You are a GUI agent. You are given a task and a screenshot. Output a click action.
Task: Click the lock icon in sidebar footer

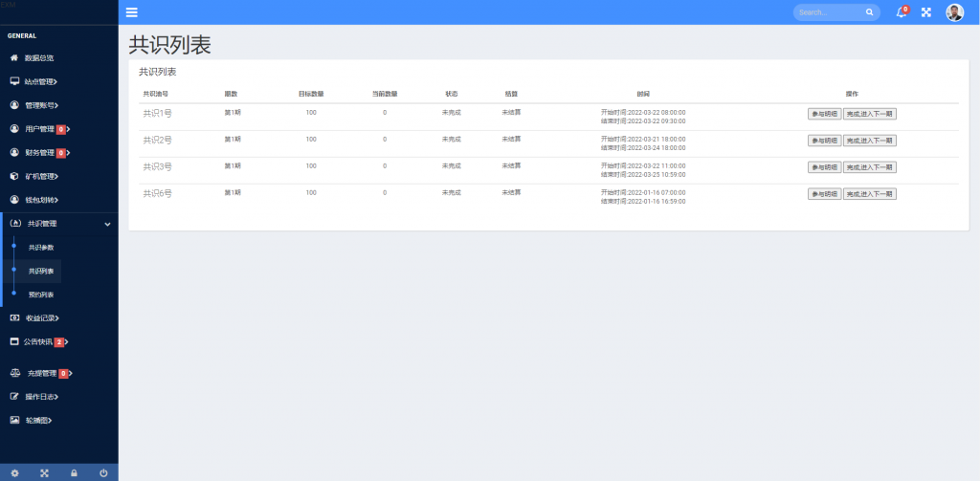[x=74, y=472]
